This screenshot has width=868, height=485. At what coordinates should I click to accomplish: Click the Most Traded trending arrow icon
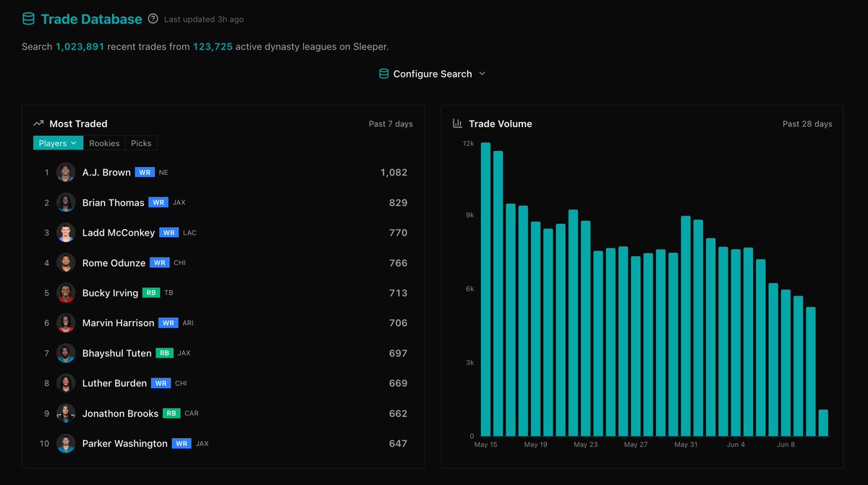(39, 124)
